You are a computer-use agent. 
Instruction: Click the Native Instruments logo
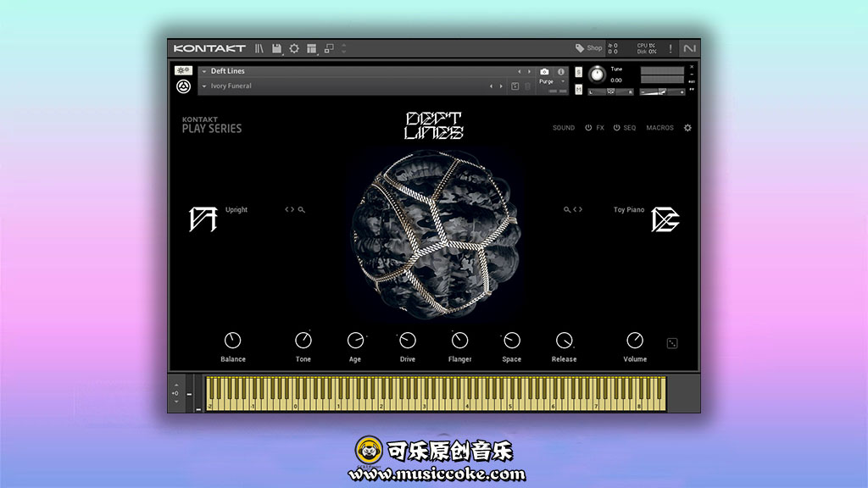pos(689,48)
